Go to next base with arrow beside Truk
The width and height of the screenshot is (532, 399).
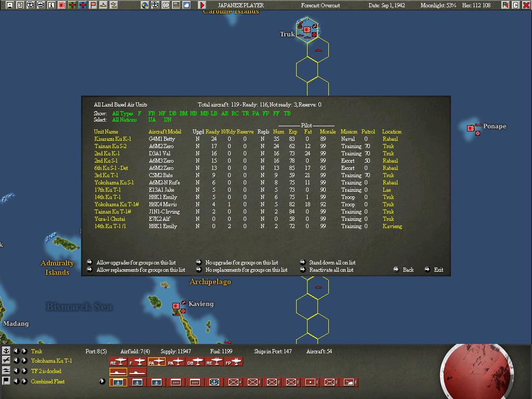tap(24, 351)
